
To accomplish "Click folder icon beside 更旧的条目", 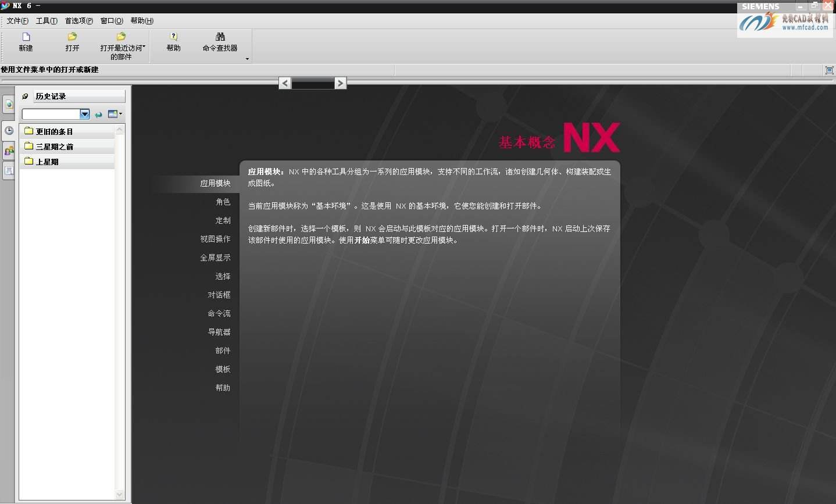I will (28, 131).
